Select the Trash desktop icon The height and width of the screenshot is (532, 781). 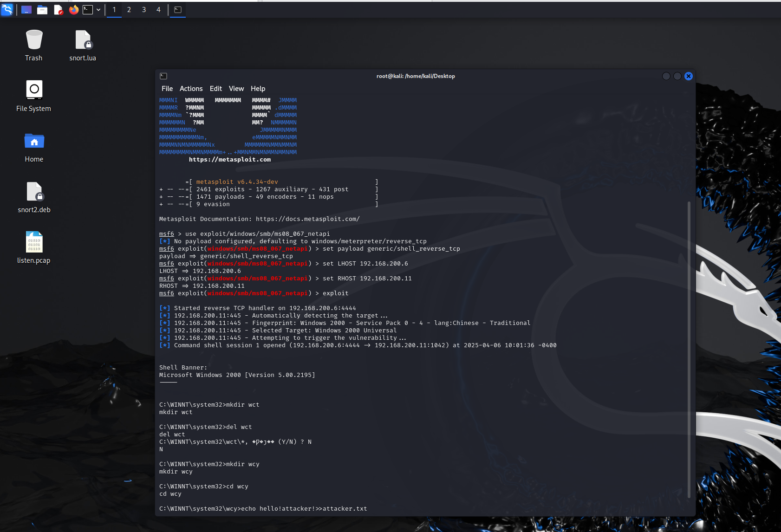[34, 45]
